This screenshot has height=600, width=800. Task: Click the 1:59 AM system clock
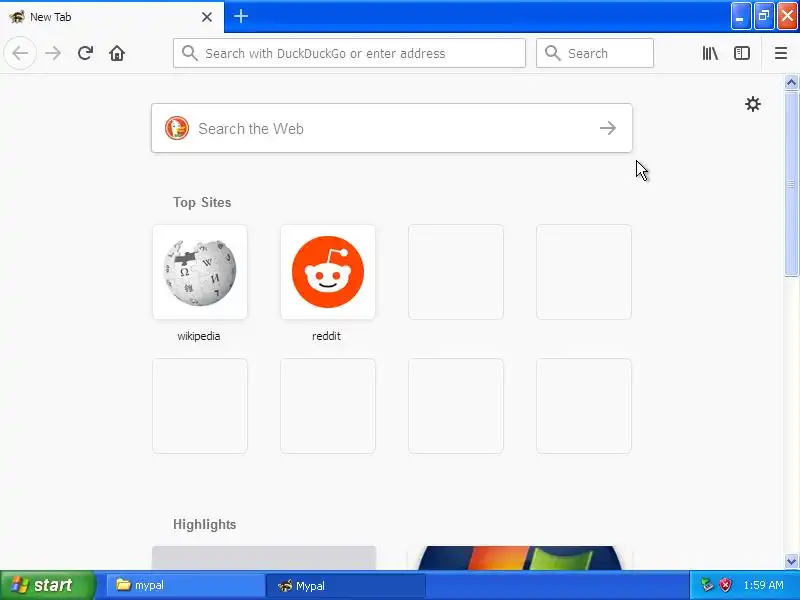(763, 585)
